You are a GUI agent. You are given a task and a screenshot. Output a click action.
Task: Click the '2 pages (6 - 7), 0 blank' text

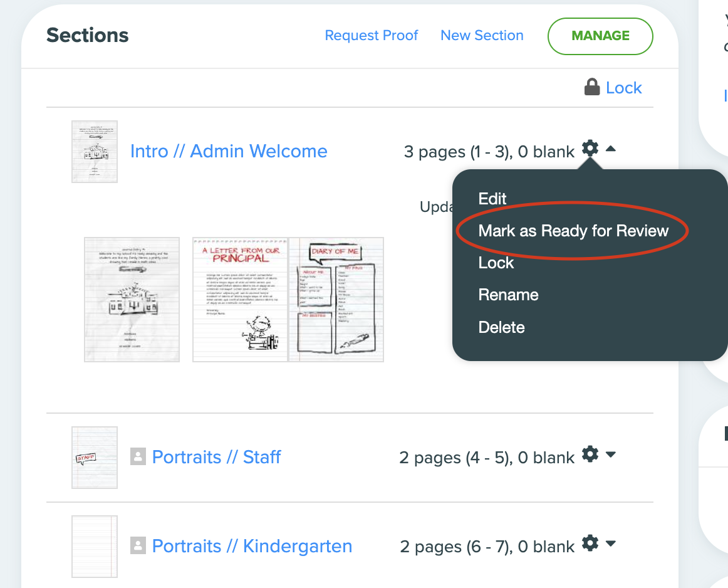(487, 547)
